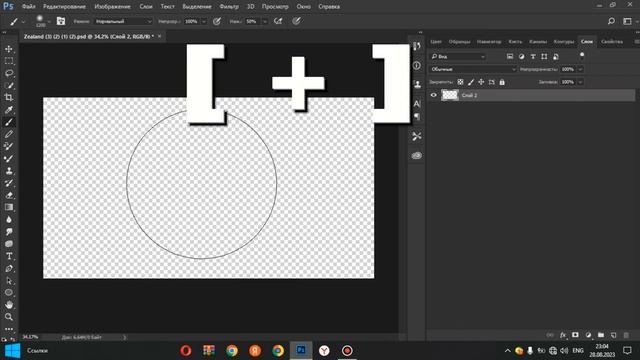Viewport: 640px width, 360px height.
Task: Select the Quick Selection tool
Action: pyautogui.click(x=9, y=85)
